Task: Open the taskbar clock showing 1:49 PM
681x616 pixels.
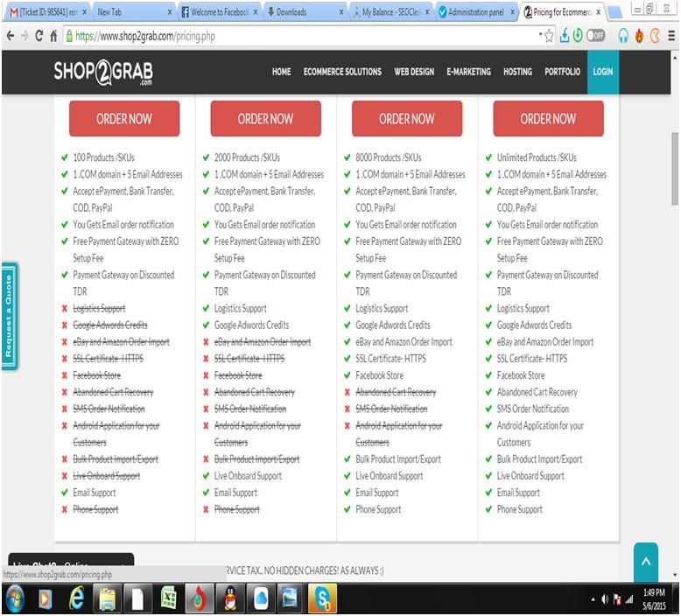Action: [654, 598]
